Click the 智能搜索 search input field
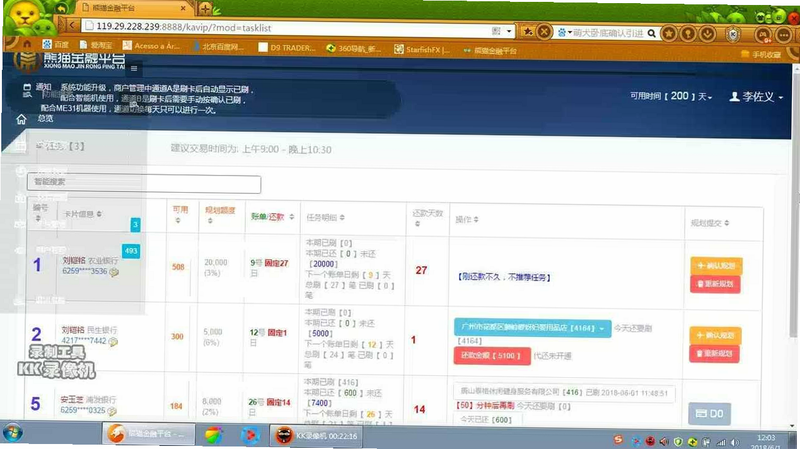 click(x=144, y=184)
